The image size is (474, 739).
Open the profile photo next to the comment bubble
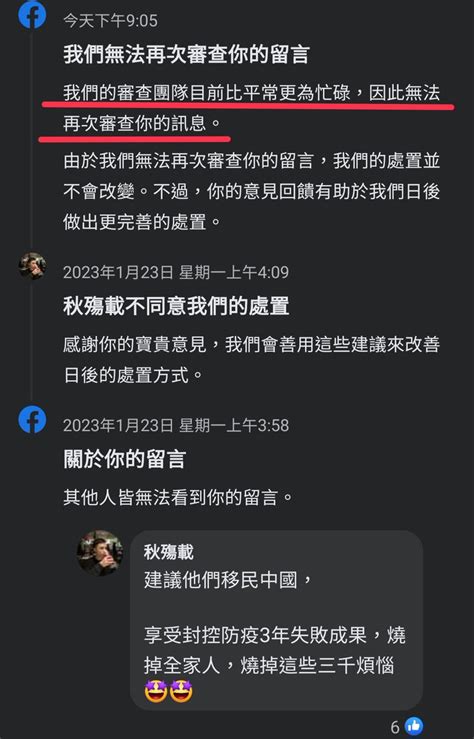pyautogui.click(x=100, y=553)
